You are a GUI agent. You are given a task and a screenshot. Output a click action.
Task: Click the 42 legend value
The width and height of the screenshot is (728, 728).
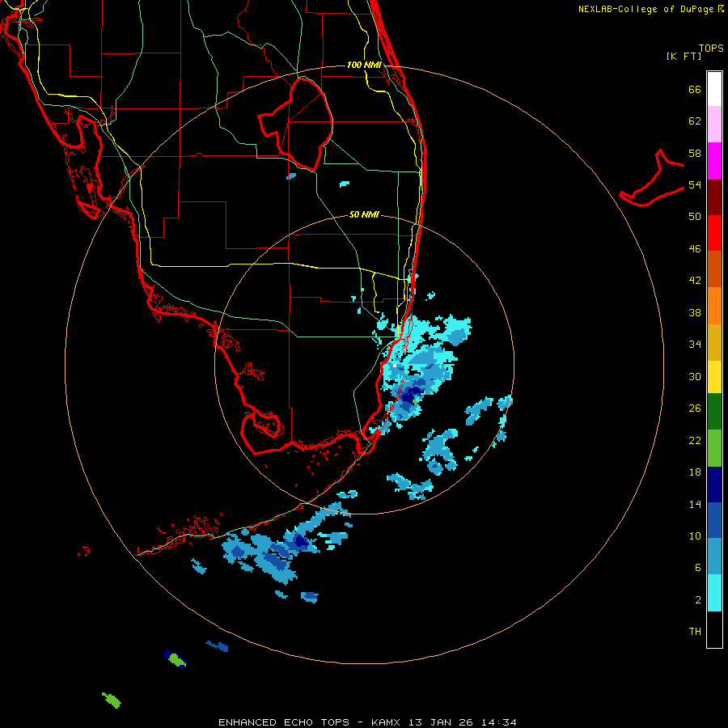pos(695,280)
